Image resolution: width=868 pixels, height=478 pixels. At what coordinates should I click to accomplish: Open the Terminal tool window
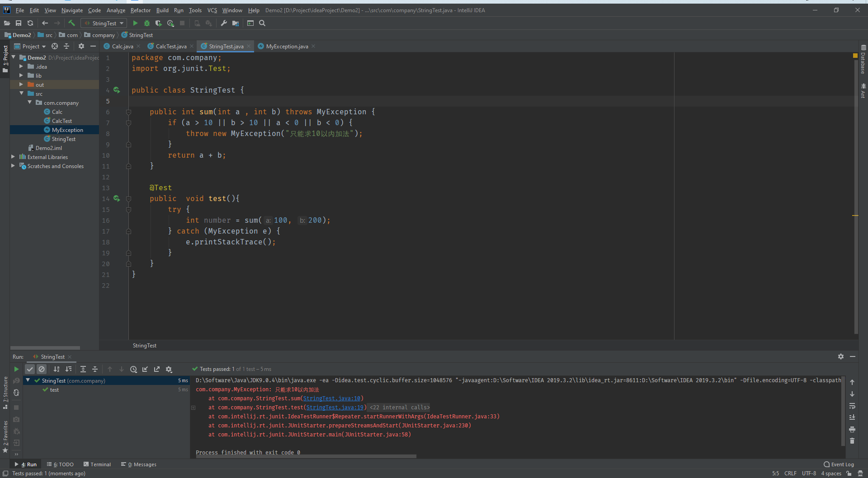97,464
